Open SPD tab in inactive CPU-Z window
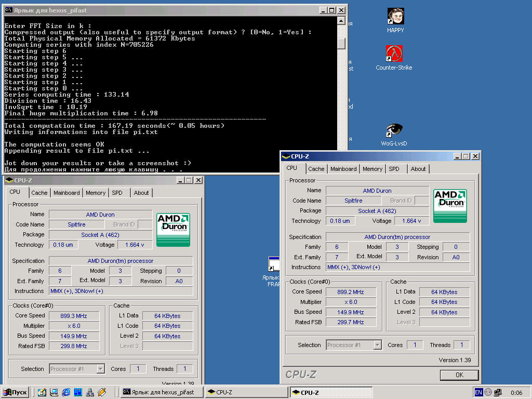The image size is (532, 399). [117, 193]
